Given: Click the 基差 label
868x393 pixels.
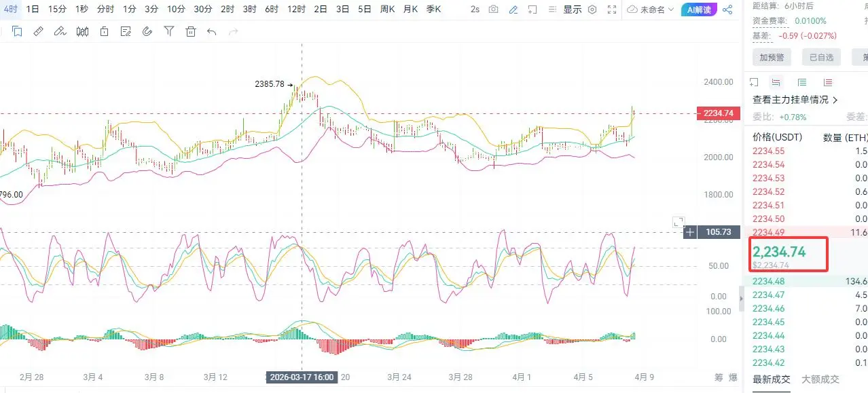Looking at the screenshot, I should click(763, 36).
